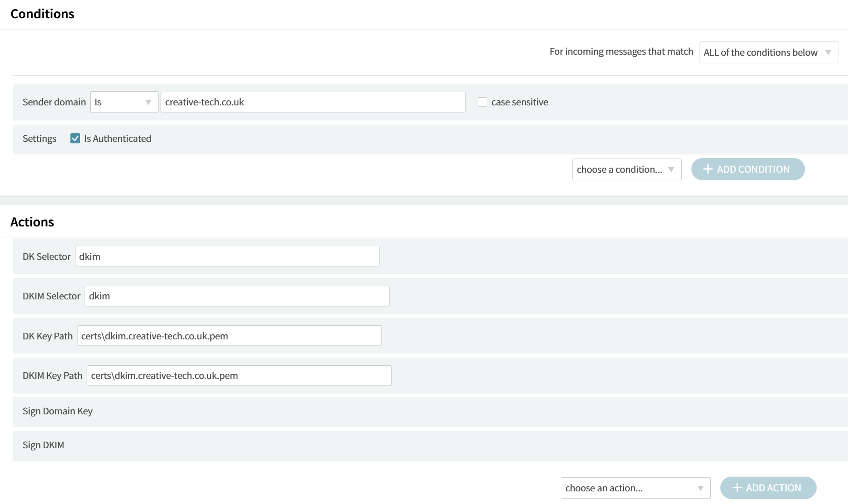The height and width of the screenshot is (504, 848).
Task: Click the 'Sender domain' label
Action: (54, 102)
